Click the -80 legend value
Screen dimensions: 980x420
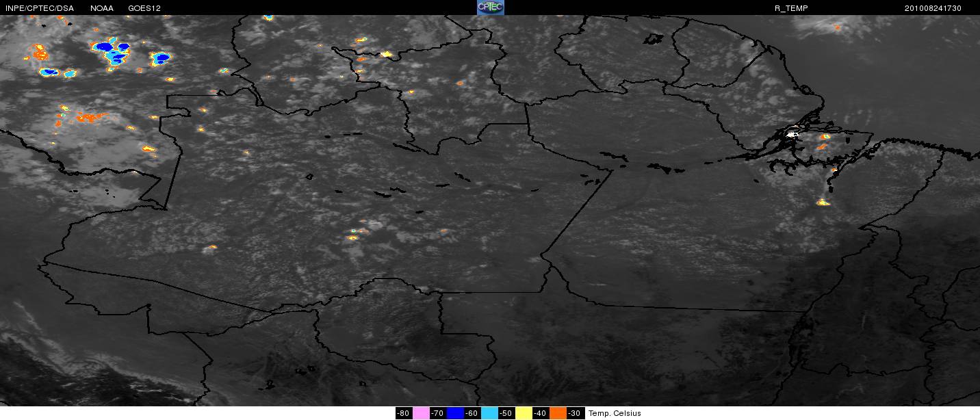click(x=404, y=413)
